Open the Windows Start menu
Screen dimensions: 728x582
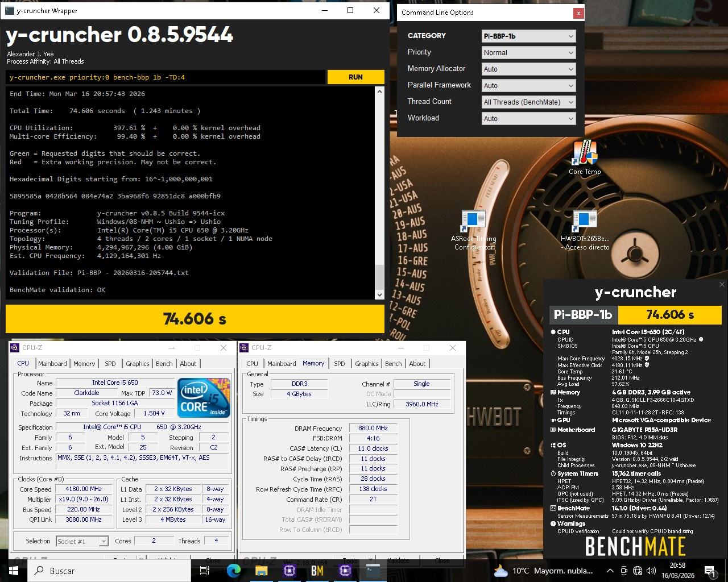14,571
